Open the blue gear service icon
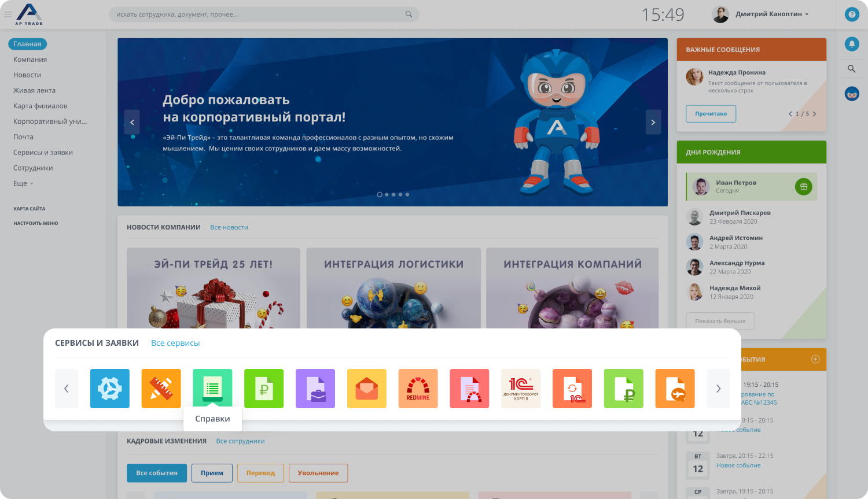868x499 pixels. pyautogui.click(x=110, y=389)
